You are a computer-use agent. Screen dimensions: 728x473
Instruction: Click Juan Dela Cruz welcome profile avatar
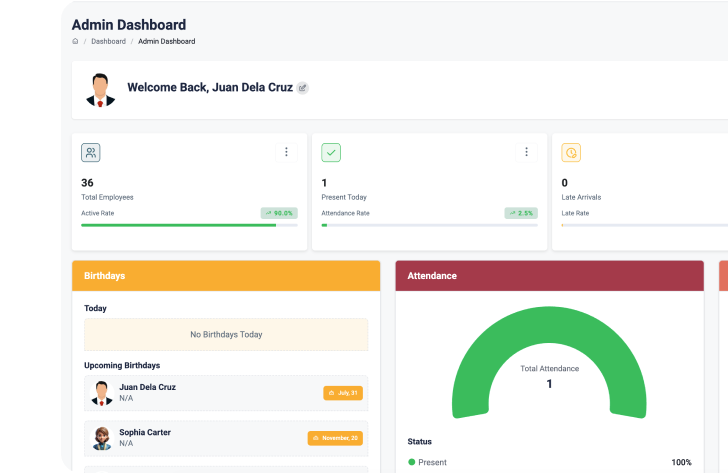[x=100, y=90]
